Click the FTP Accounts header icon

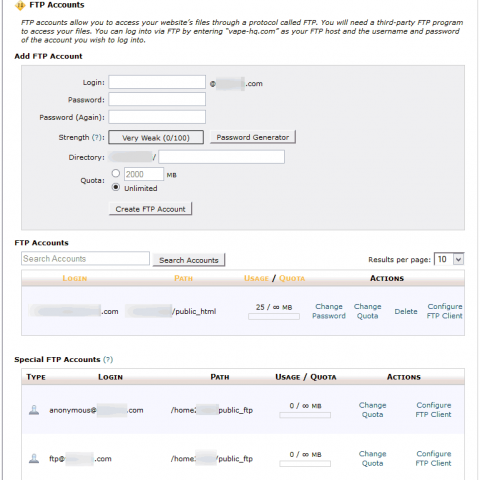pyautogui.click(x=20, y=5)
